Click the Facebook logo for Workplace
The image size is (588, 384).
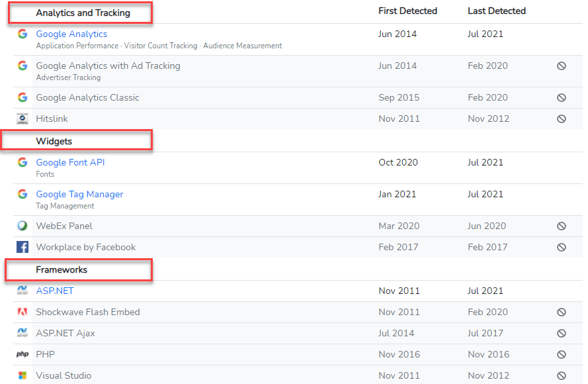click(22, 247)
